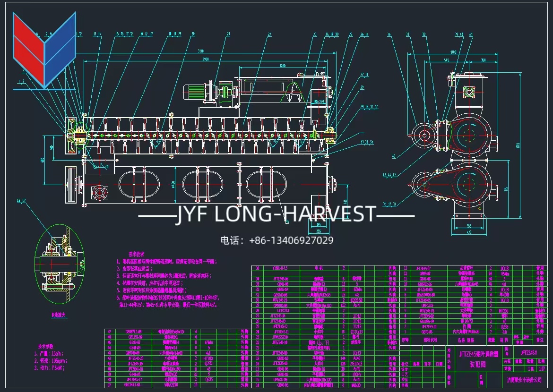Click the '装配图' title block text
553x392 pixels.
tap(478, 365)
